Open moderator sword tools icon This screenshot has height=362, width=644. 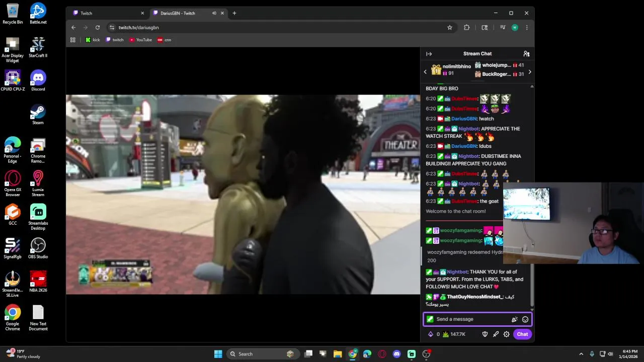496,334
